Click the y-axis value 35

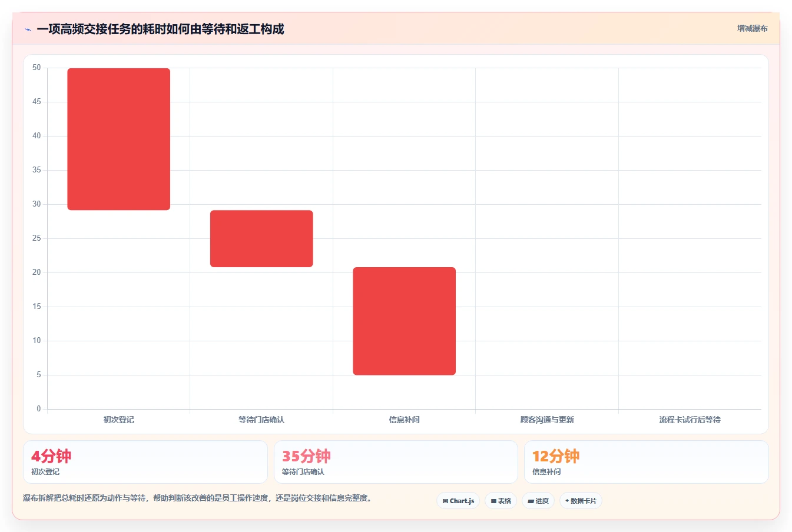[37, 170]
